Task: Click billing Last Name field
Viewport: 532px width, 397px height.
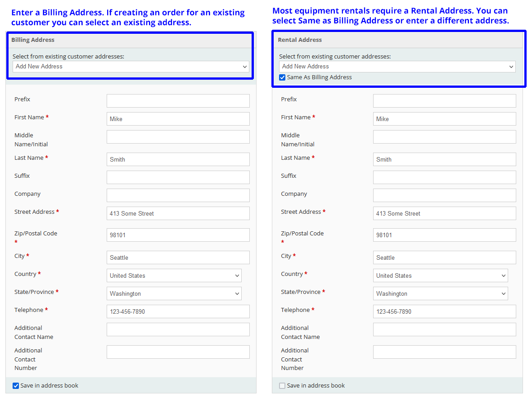Action: pos(178,159)
